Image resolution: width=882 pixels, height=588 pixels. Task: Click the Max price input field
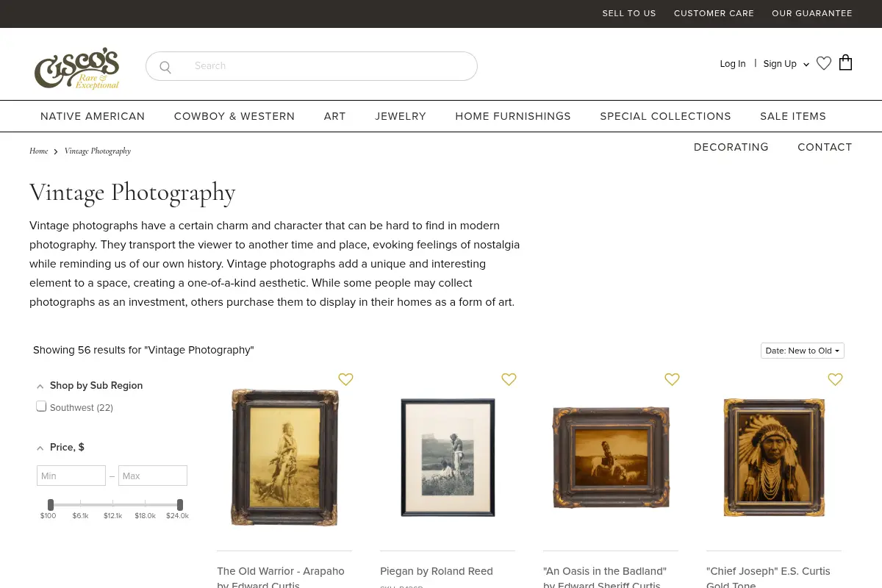153,476
